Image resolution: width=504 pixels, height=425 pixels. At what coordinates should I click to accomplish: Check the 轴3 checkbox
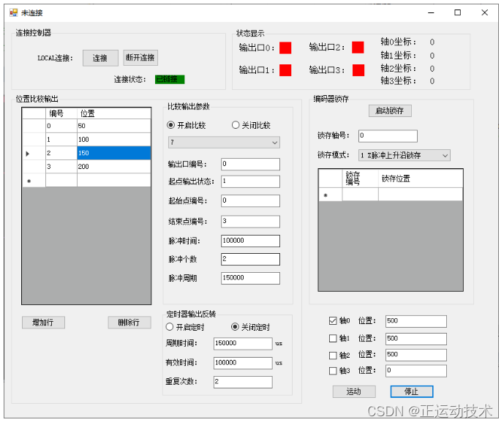333,371
